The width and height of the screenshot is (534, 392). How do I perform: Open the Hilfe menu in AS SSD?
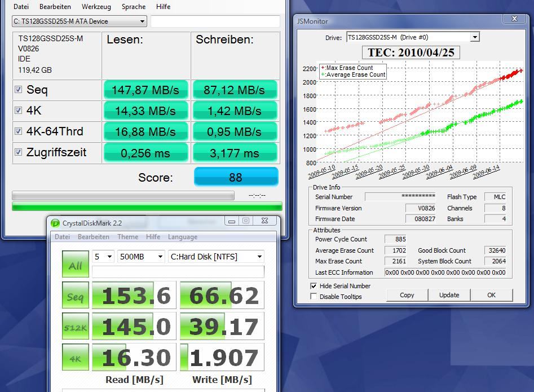point(163,6)
